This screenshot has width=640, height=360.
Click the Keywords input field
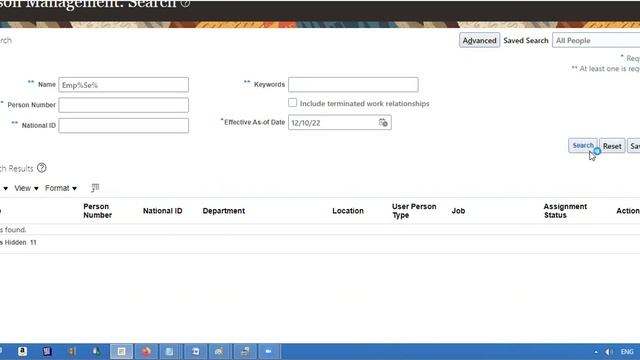pos(353,84)
